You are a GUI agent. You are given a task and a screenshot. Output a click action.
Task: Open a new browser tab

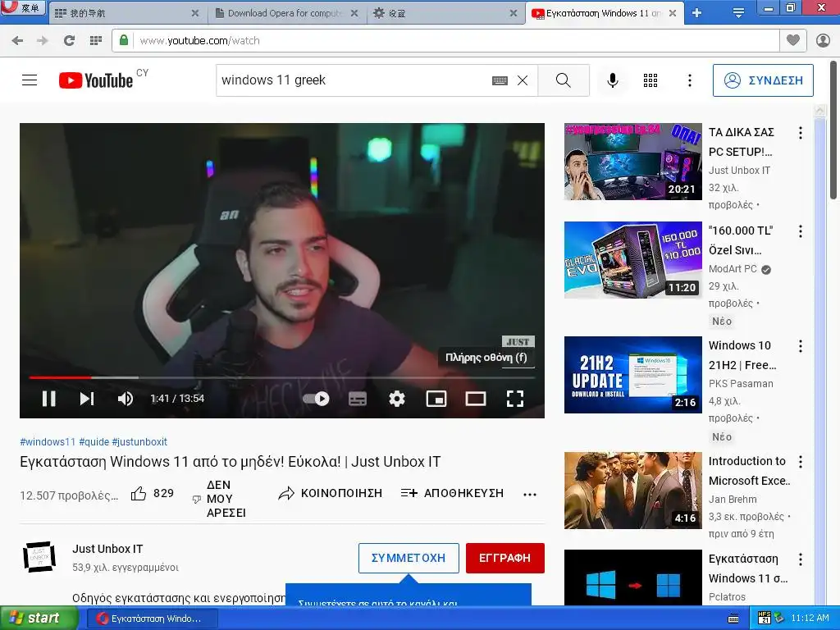696,13
